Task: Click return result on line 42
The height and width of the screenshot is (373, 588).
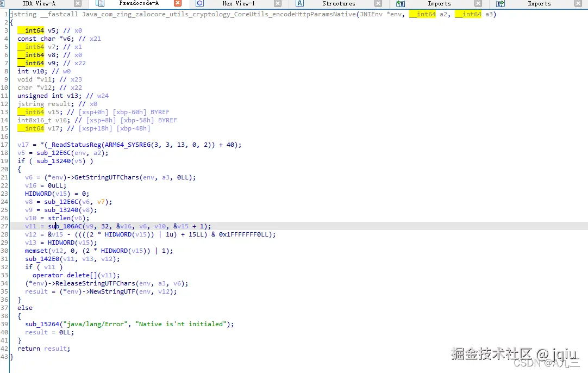Action: tap(43, 349)
